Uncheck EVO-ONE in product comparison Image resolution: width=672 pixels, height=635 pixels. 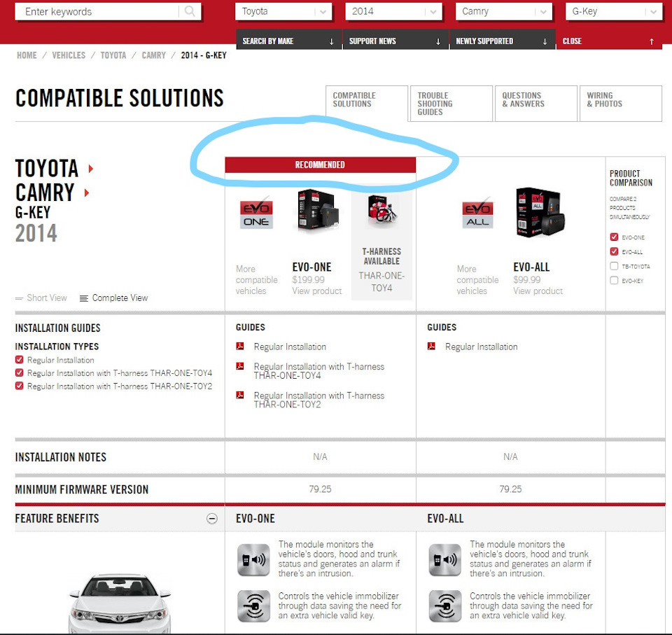click(x=614, y=237)
